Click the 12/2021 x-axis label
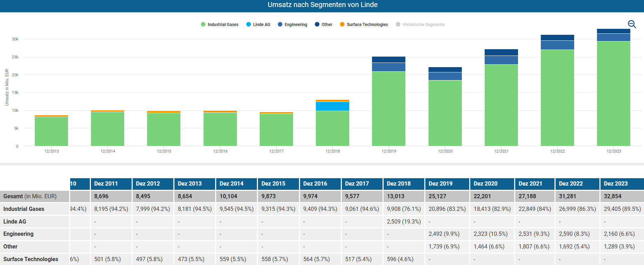 501,151
